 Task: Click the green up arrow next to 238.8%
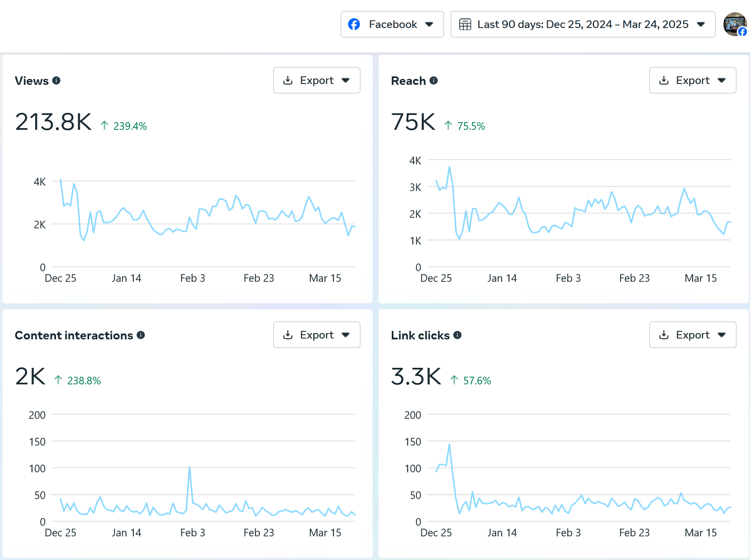pyautogui.click(x=58, y=380)
